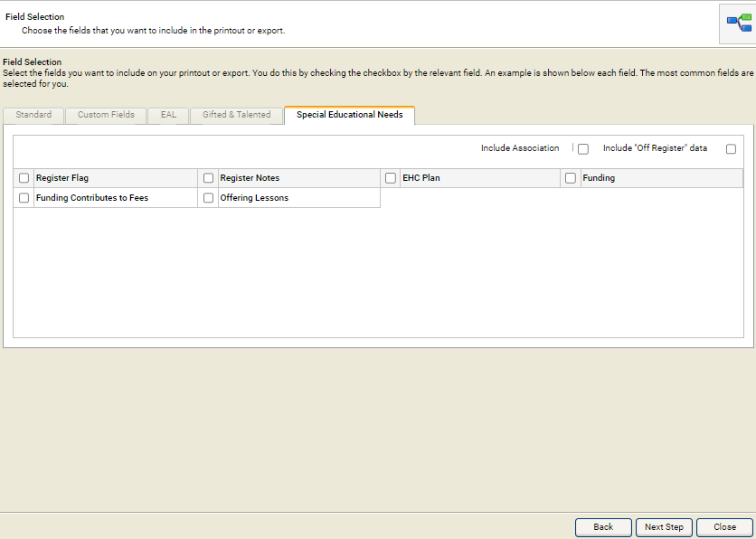This screenshot has height=539, width=756.
Task: Click the Offering Lessons field label
Action: pos(254,198)
